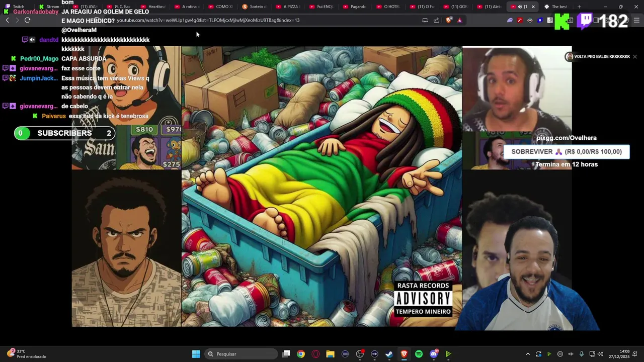Open OBS Studio taskbar icon
Image resolution: width=644 pixels, height=362 pixels.
click(x=360, y=354)
